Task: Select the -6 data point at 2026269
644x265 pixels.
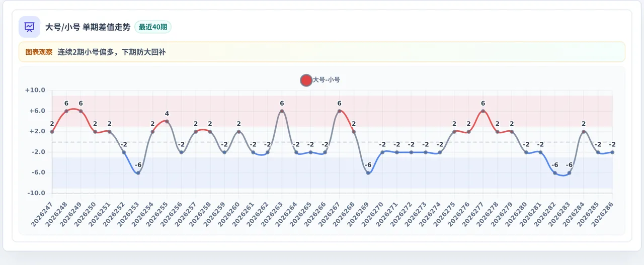Action: click(x=368, y=173)
